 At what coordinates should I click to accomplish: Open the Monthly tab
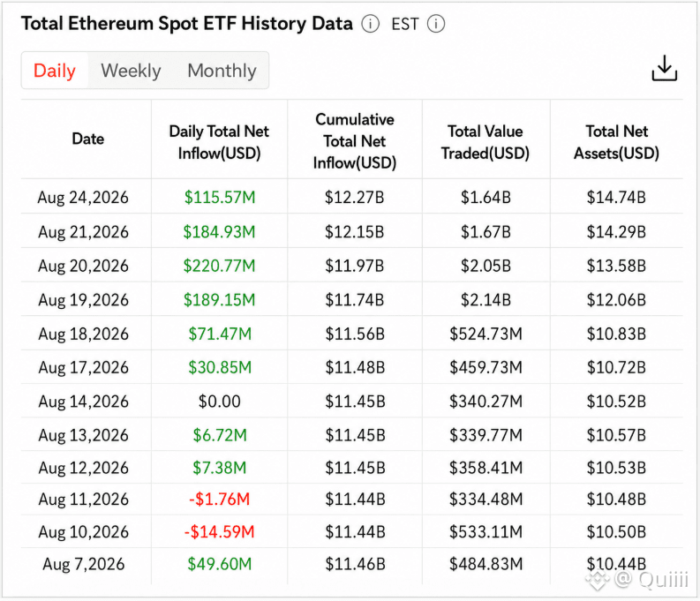click(x=222, y=71)
